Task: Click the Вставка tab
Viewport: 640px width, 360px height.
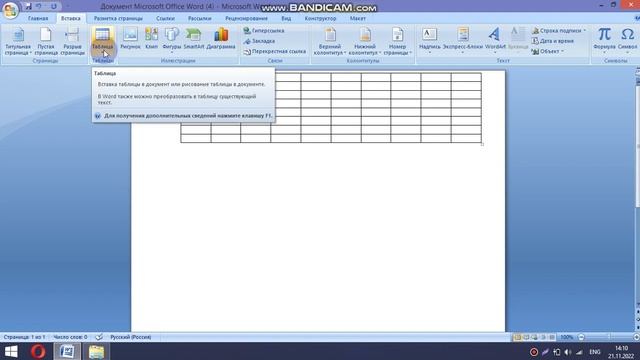Action: tap(71, 18)
